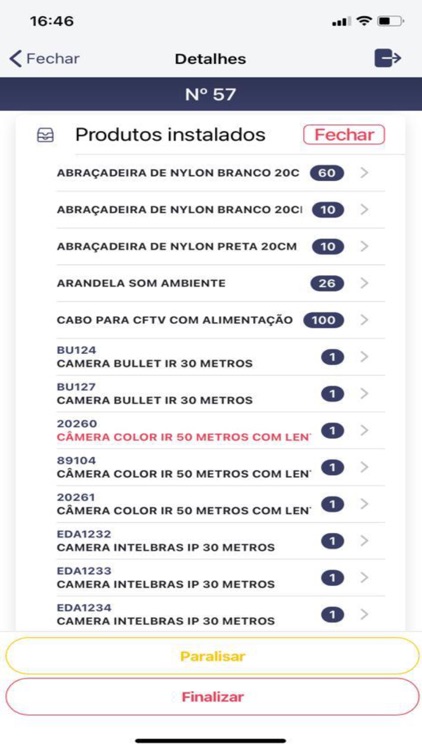Tap the back chevron beside Fechar
422x750 pixels.
15,59
